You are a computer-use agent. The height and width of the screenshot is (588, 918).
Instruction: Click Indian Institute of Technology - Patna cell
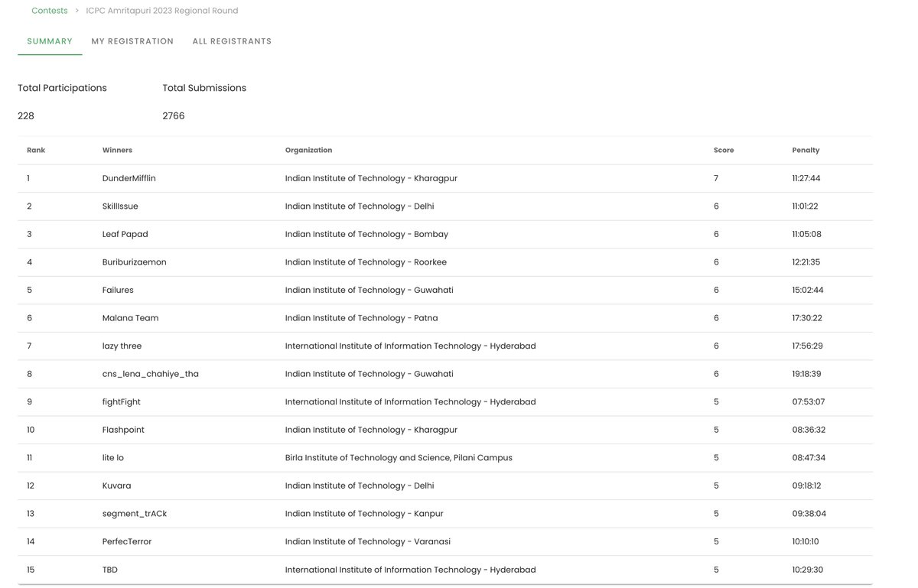[362, 318]
